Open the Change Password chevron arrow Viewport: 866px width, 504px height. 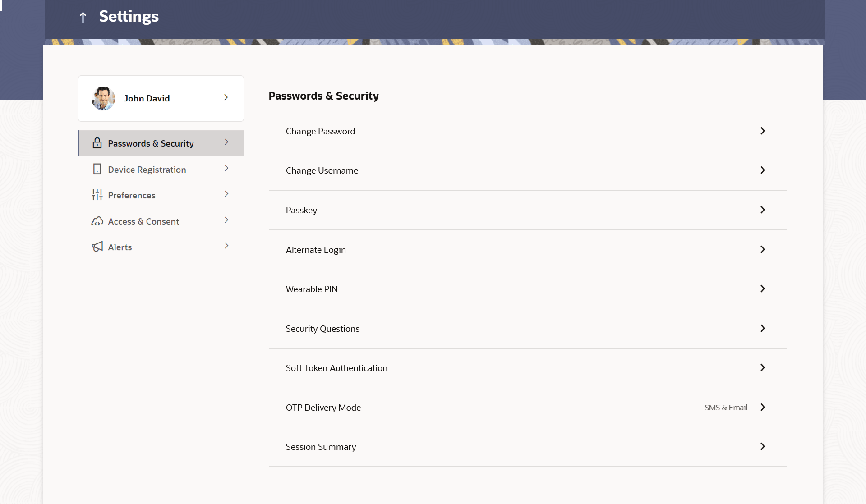coord(762,131)
